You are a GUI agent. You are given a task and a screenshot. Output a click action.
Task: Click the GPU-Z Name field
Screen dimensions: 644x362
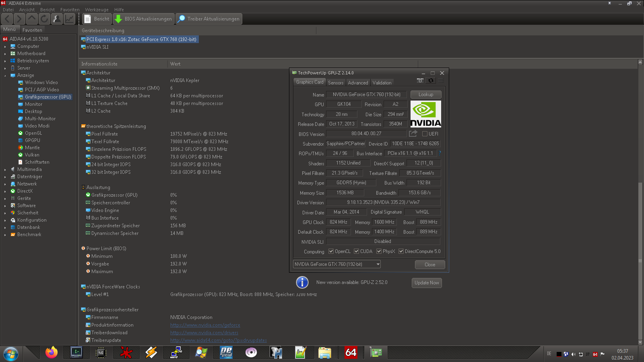click(x=367, y=95)
